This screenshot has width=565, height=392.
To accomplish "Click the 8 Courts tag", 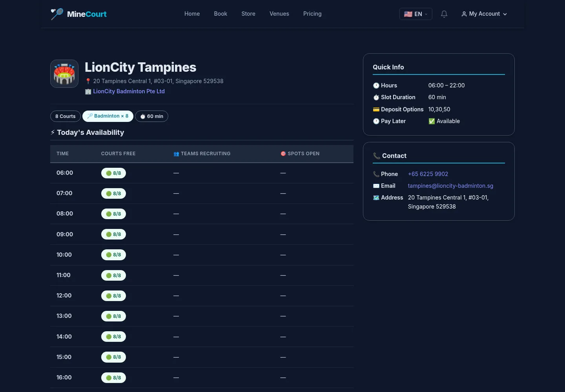I will (66, 116).
